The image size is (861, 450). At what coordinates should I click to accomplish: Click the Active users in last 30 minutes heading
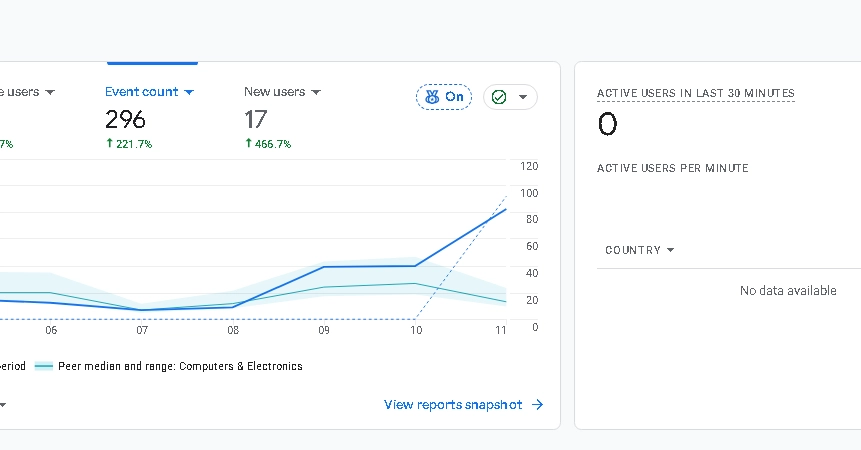coord(696,93)
